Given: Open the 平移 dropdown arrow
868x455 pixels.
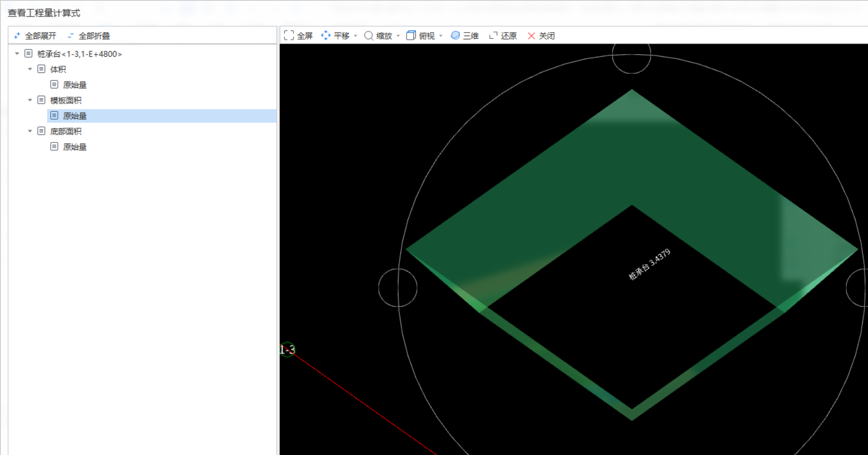Looking at the screenshot, I should point(355,36).
